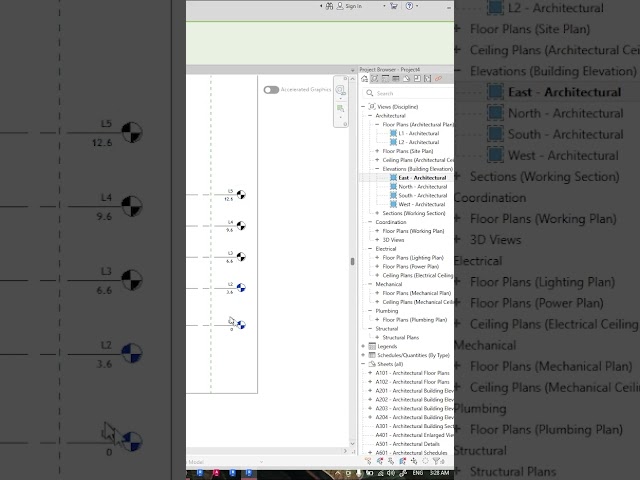Click the drag elements on selection icon in status bar
Viewport: 640px width, 480px height.
click(x=414, y=461)
